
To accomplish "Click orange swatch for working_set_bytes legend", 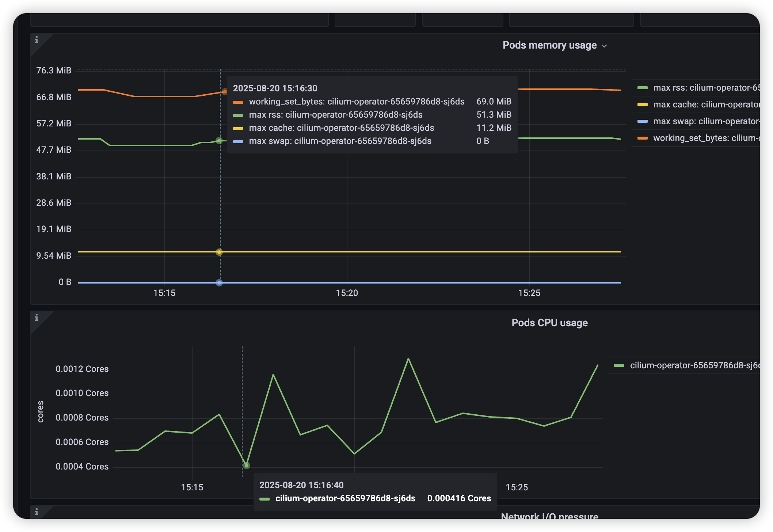I will [642, 138].
